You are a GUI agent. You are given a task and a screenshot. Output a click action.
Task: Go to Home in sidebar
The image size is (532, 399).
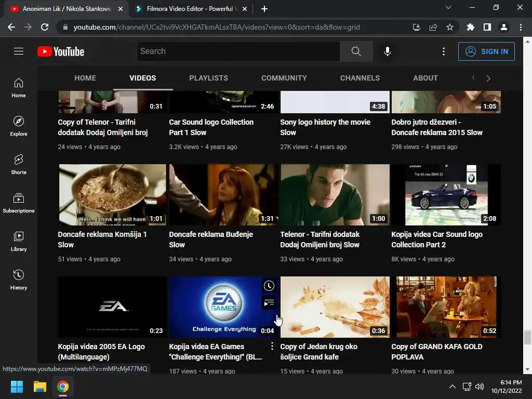[19, 88]
